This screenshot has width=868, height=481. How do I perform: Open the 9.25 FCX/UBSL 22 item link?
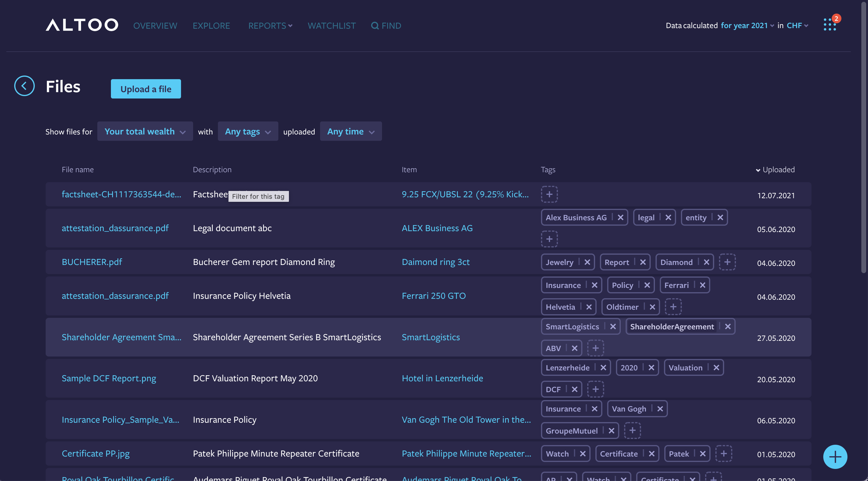coord(465,194)
